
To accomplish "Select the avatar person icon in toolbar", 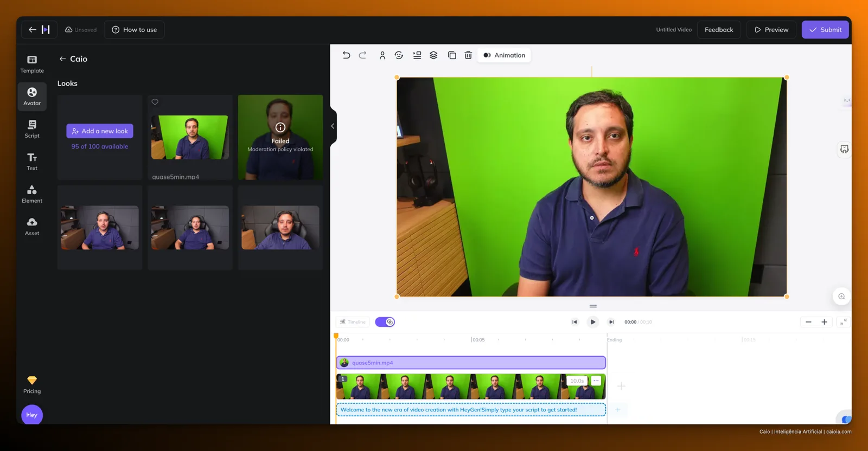I will [x=382, y=55].
